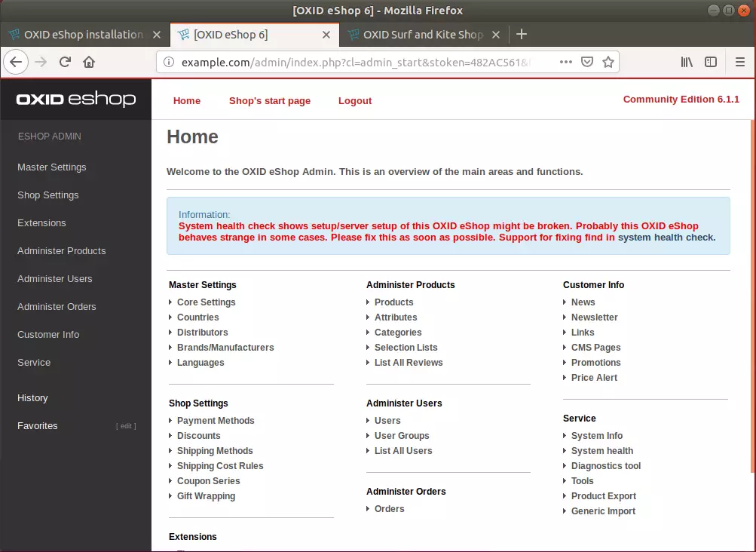Reload the page with the refresh icon
This screenshot has width=756, height=552.
(x=65, y=62)
